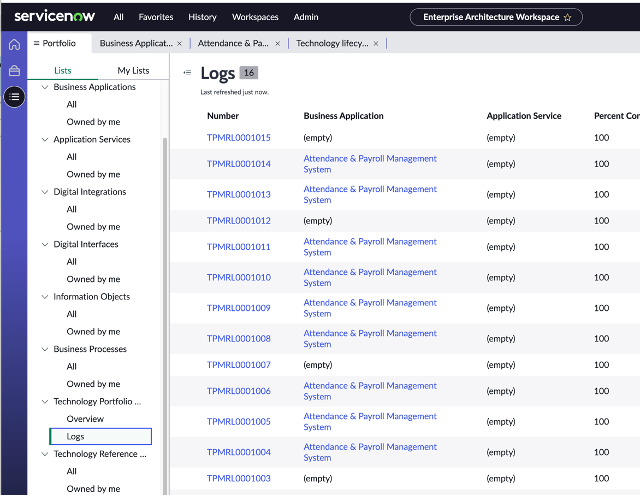Close the Technology lifecy... tab
This screenshot has height=496, width=640.
376,43
